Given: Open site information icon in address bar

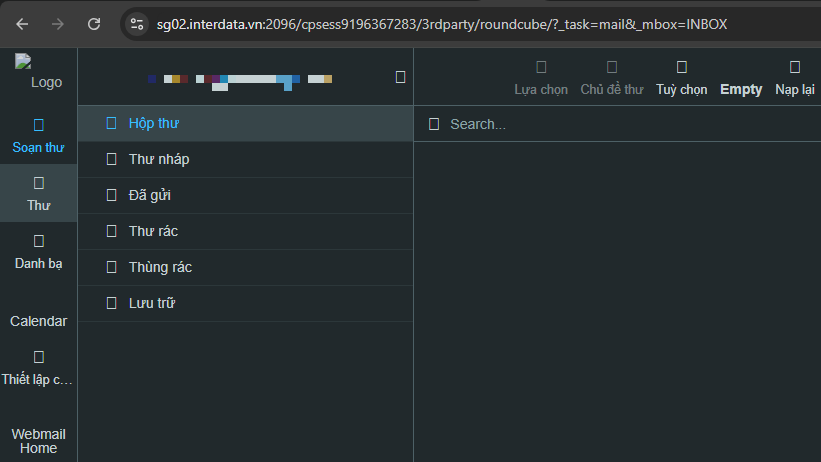Looking at the screenshot, I should click(137, 24).
